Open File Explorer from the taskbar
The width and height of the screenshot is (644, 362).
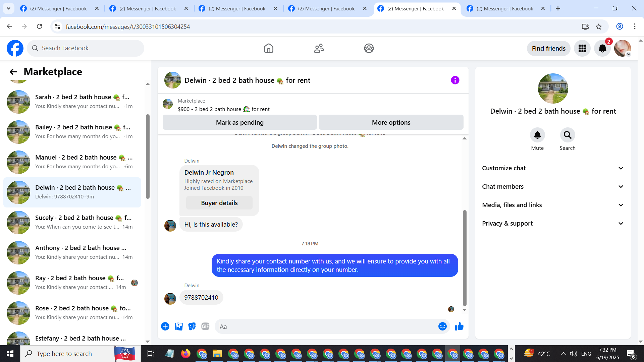coord(217,354)
